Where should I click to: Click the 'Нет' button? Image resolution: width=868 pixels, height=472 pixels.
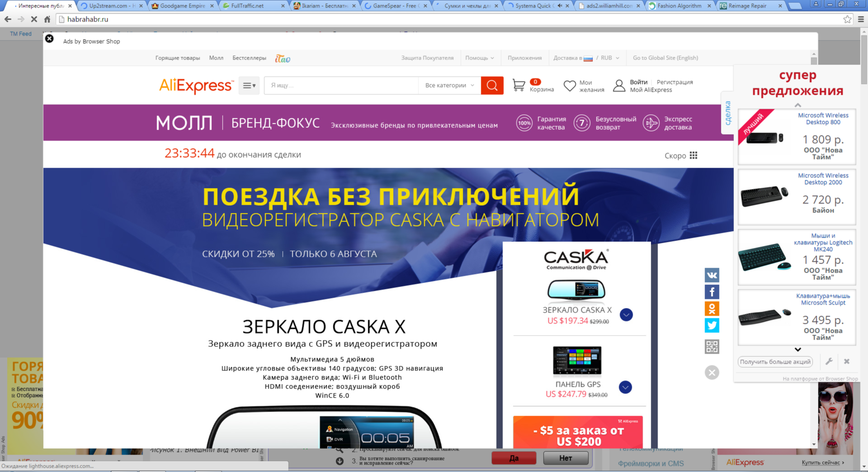click(566, 458)
